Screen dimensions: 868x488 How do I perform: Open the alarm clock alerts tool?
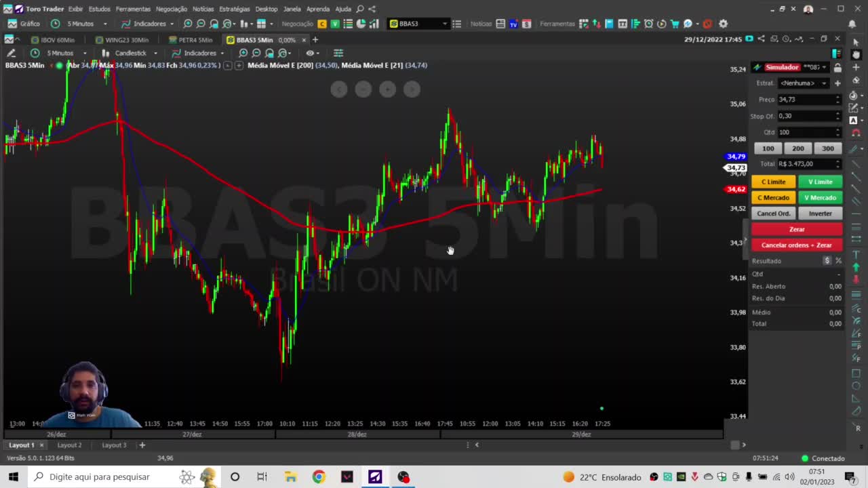pos(649,24)
